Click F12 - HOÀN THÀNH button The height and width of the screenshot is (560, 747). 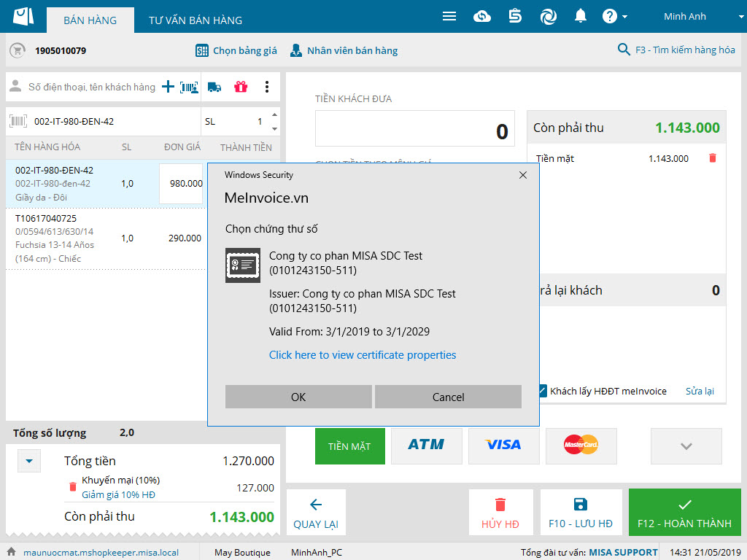684,513
